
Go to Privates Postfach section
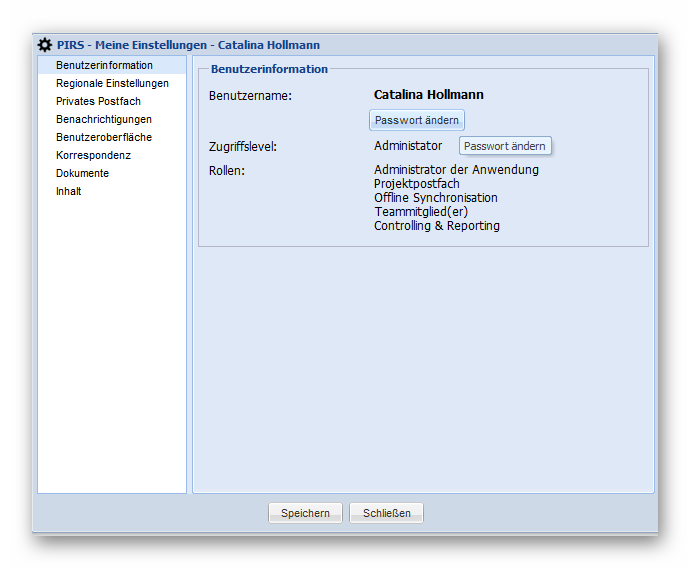click(98, 101)
